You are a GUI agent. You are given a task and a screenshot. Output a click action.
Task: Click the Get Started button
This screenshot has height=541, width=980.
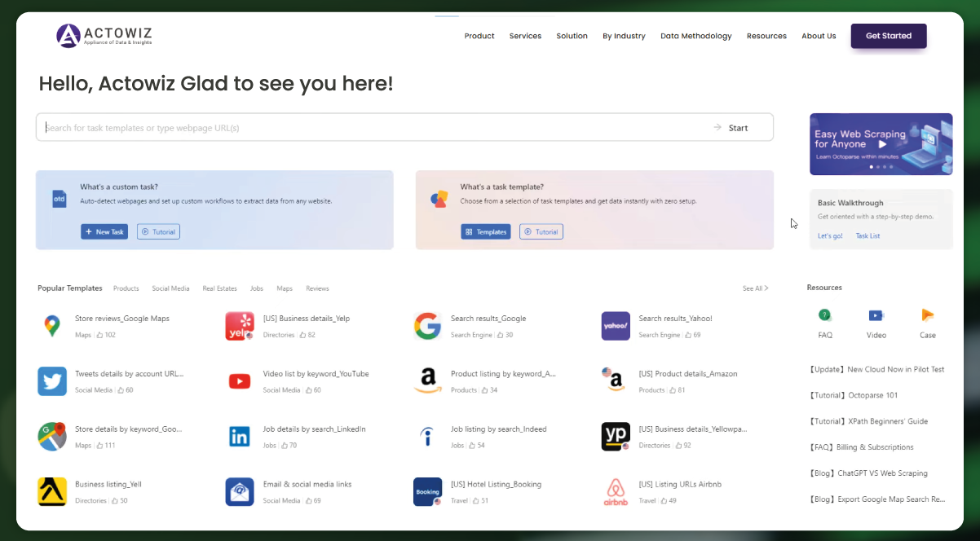click(x=889, y=36)
